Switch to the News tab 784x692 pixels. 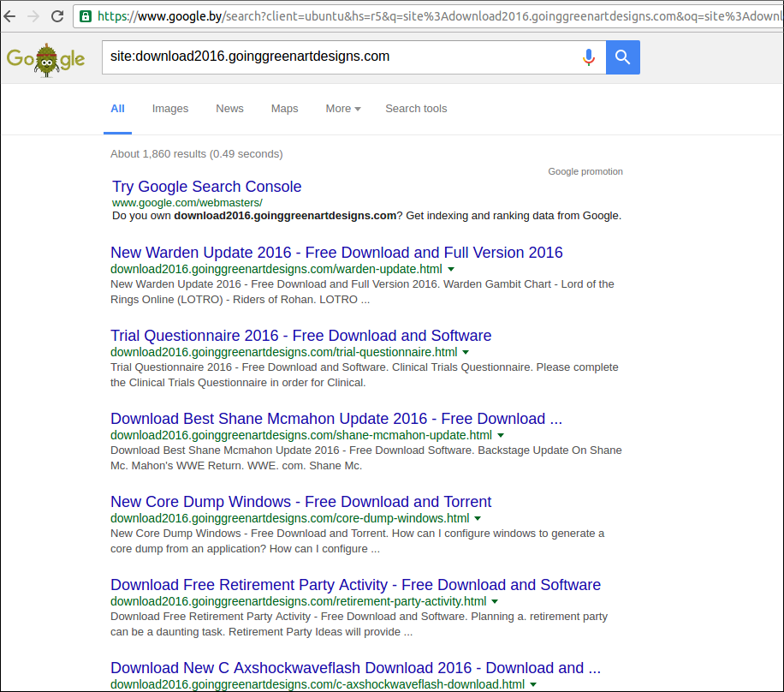click(x=229, y=109)
